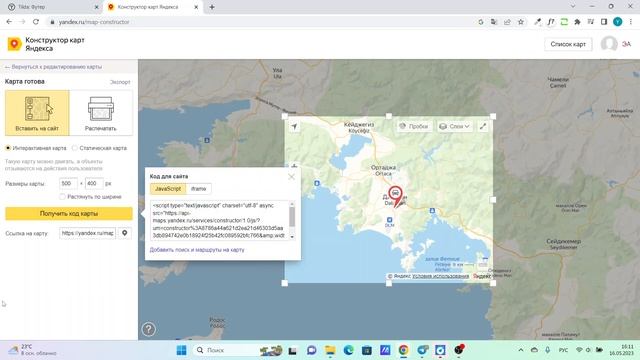The height and width of the screenshot is (360, 640).
Task: Open File Explorer from the taskbar
Action: pyautogui.click(x=330, y=350)
